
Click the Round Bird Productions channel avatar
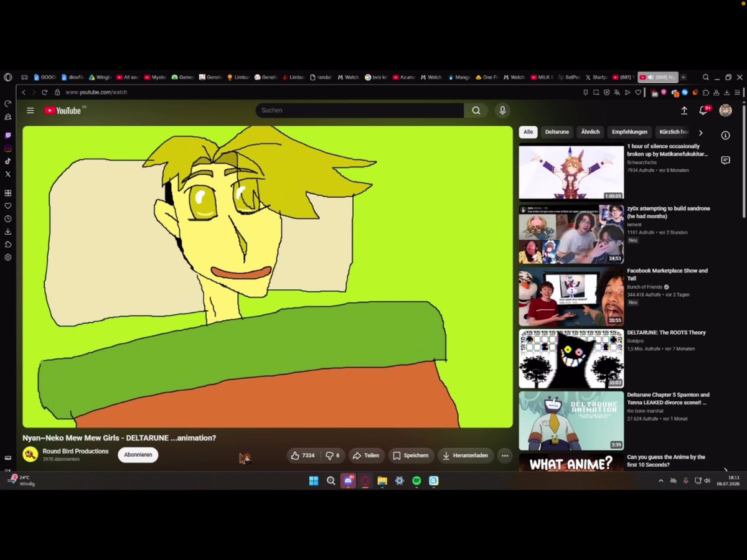click(x=31, y=454)
